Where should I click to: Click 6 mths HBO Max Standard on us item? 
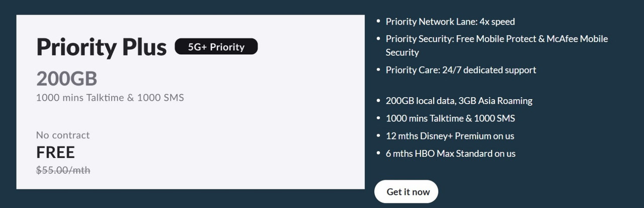click(x=451, y=154)
